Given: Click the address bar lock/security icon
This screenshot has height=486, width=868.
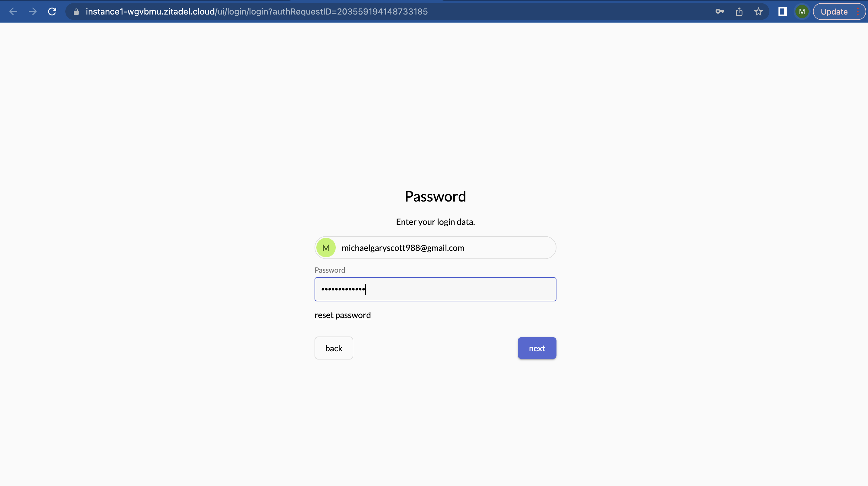Looking at the screenshot, I should (x=77, y=11).
